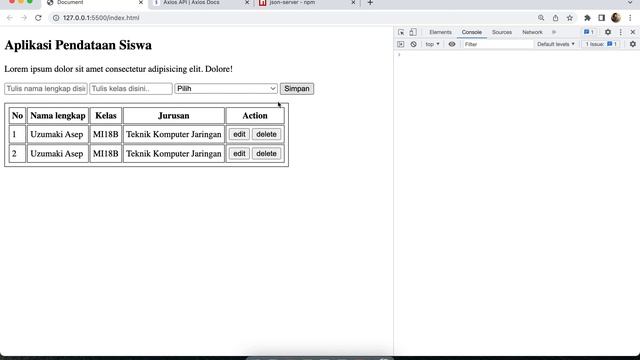
Task: Click the Jurusan column header
Action: [x=173, y=116]
